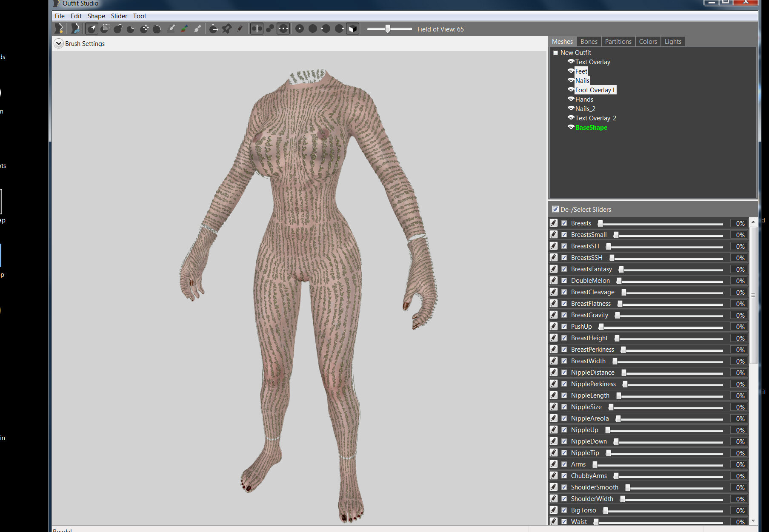Open the Edit menu
This screenshot has width=769, height=532.
76,16
